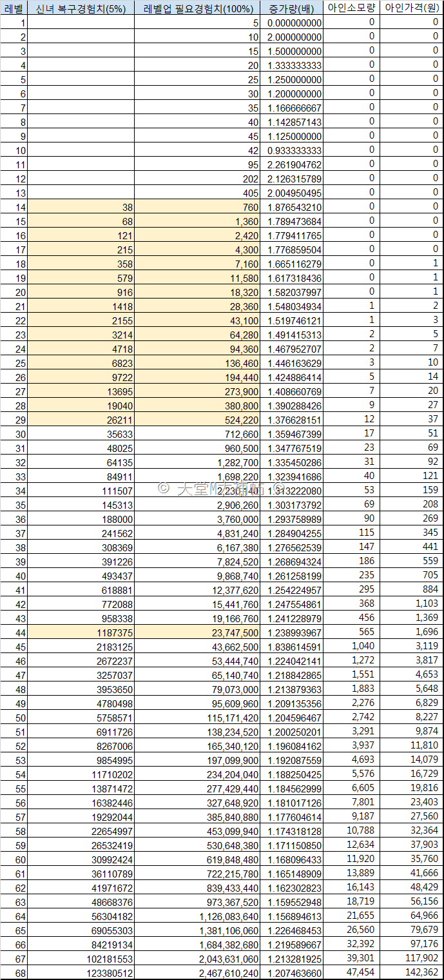Select the recovery value 958338
The width and height of the screenshot is (444, 980).
click(x=81, y=618)
